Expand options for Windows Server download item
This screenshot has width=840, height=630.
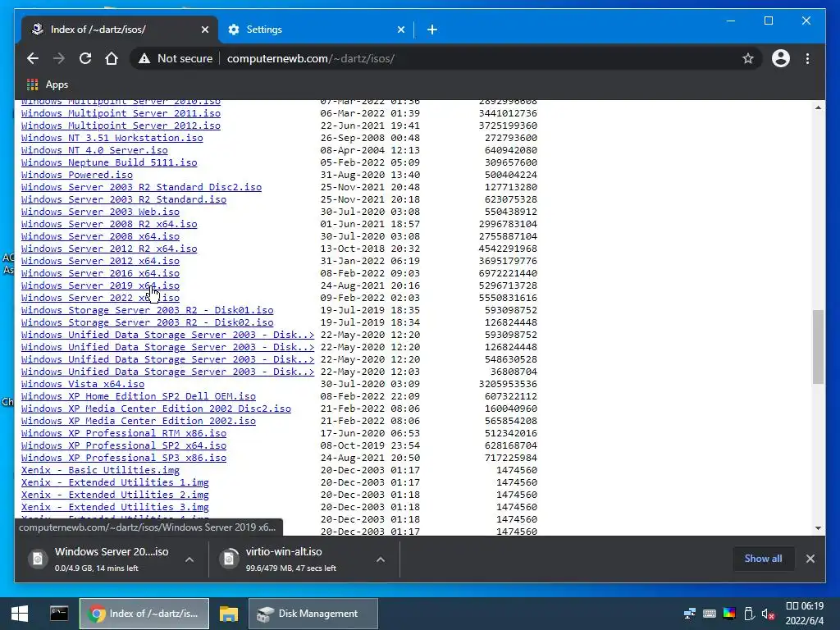[189, 559]
